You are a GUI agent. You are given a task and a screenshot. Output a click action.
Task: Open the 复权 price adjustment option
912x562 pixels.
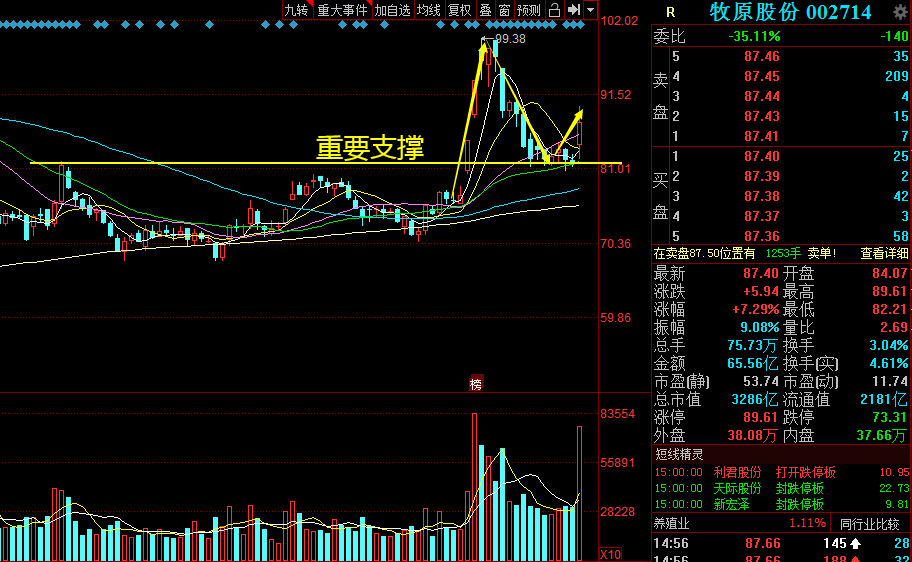click(459, 10)
